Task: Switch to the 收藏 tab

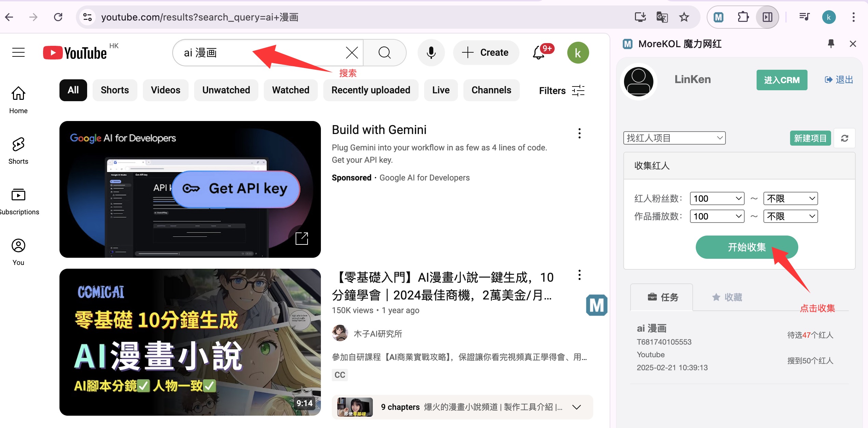Action: coord(727,297)
